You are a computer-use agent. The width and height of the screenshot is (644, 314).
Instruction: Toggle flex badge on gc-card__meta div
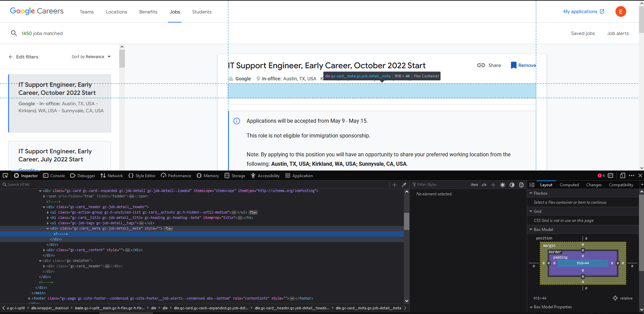[x=169, y=229]
